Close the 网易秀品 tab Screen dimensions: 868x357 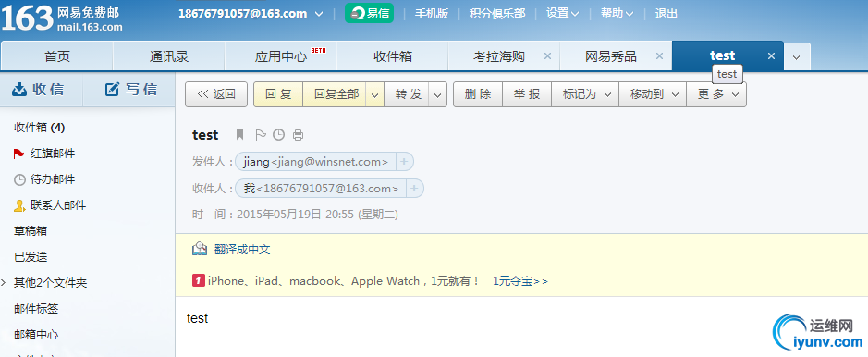(x=659, y=55)
